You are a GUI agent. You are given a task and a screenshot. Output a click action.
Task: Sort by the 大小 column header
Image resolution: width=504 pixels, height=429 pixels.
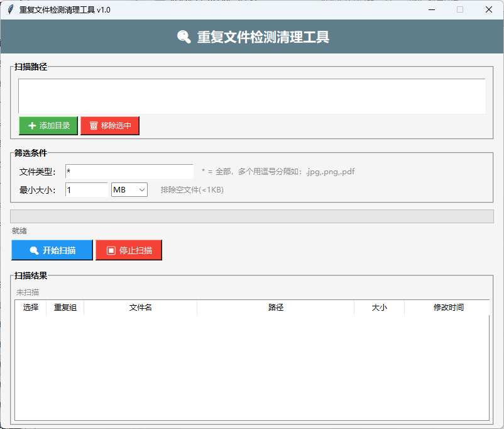(x=380, y=308)
